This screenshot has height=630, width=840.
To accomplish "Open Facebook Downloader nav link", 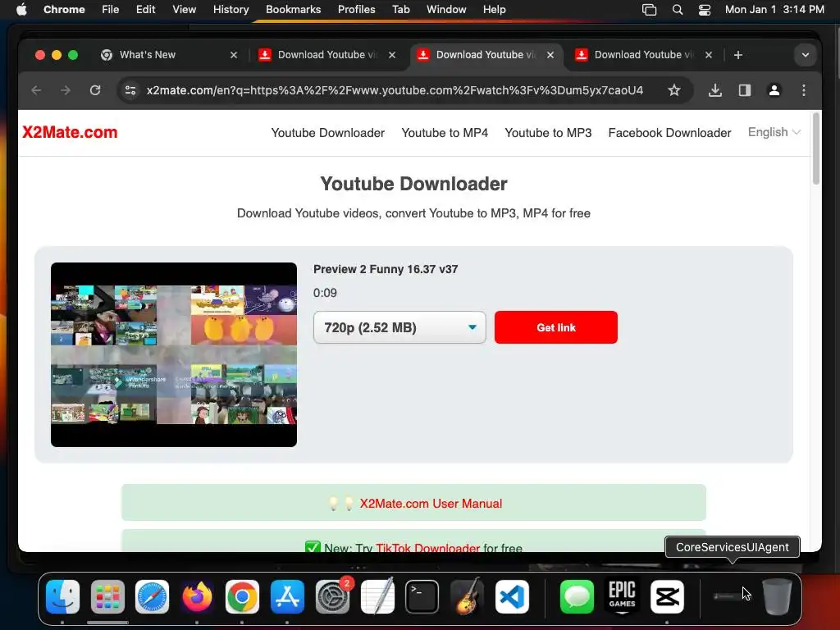I will tap(669, 133).
